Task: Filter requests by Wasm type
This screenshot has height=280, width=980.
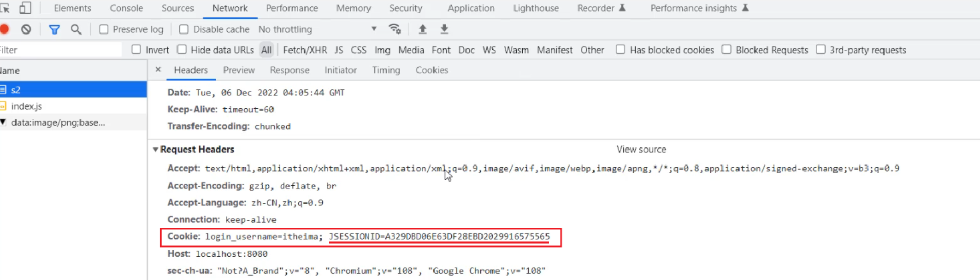Action: click(x=517, y=50)
